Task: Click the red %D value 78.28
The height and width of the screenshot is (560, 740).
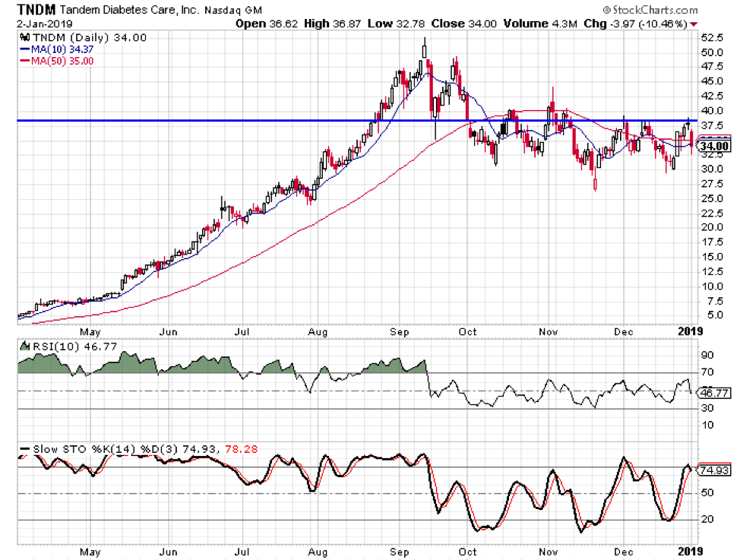Action: point(241,449)
